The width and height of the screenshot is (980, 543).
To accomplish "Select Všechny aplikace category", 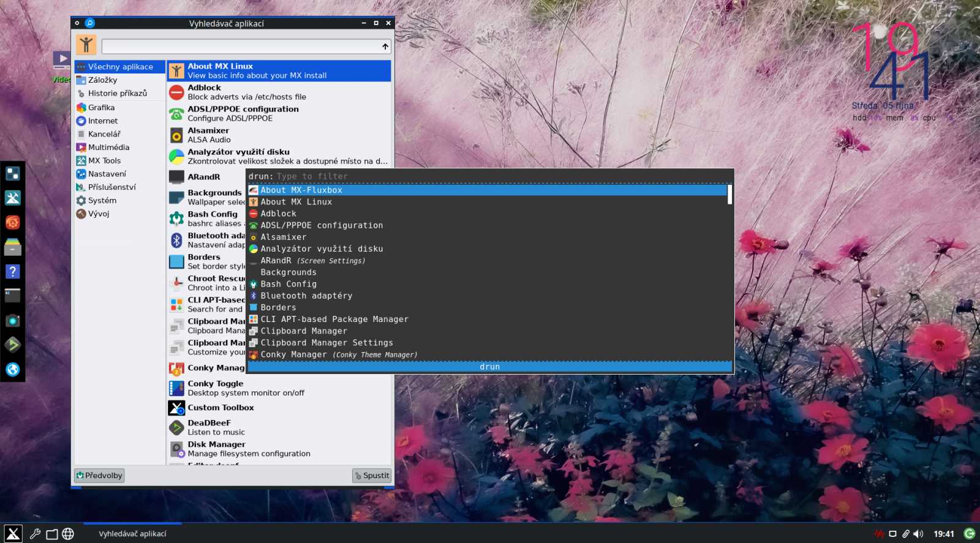I will 120,67.
